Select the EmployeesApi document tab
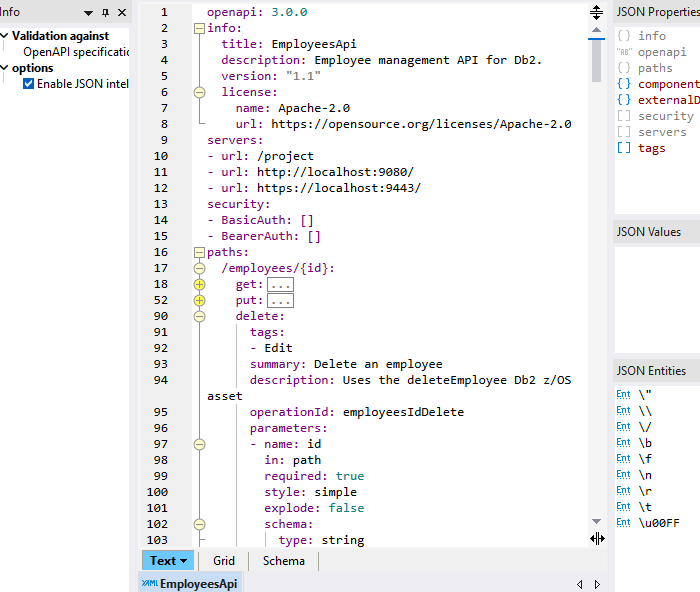 190,584
